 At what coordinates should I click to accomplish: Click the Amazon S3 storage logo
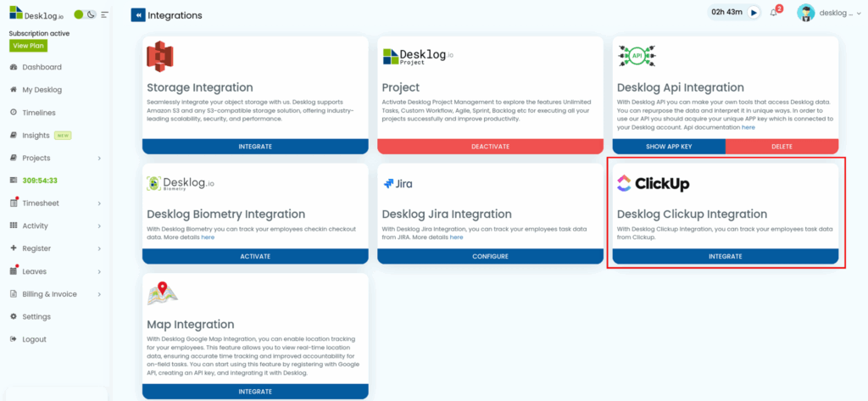tap(160, 58)
